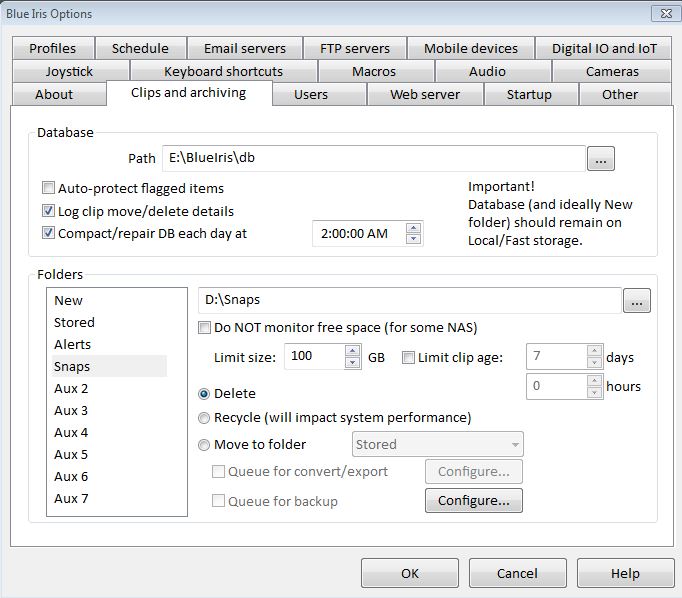
Task: Switch to Mobile devices tab
Action: click(471, 48)
